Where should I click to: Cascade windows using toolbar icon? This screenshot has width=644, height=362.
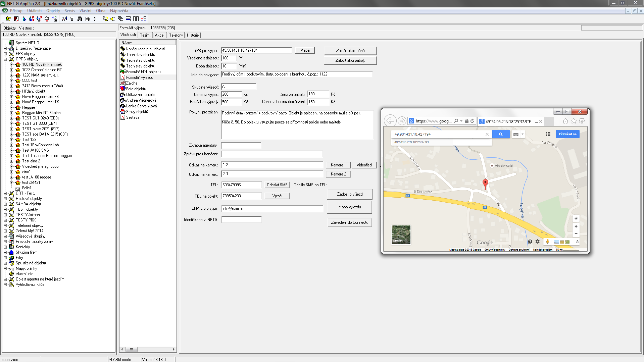coord(120,19)
